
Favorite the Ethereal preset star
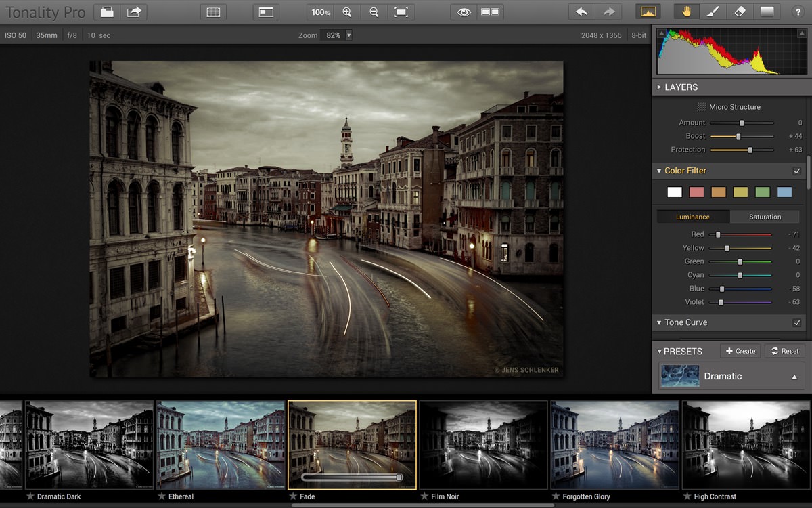[x=162, y=496]
